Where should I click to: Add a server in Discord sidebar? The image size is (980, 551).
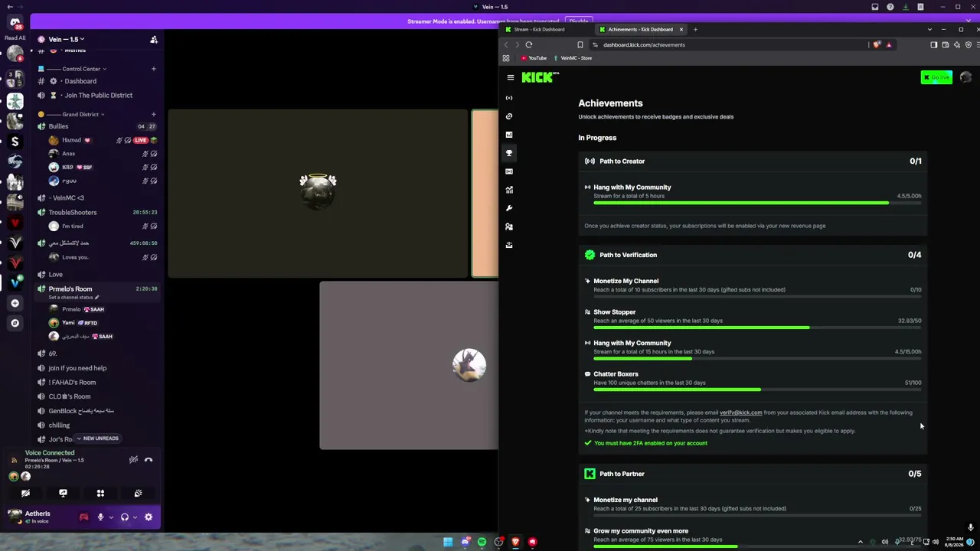tap(15, 303)
